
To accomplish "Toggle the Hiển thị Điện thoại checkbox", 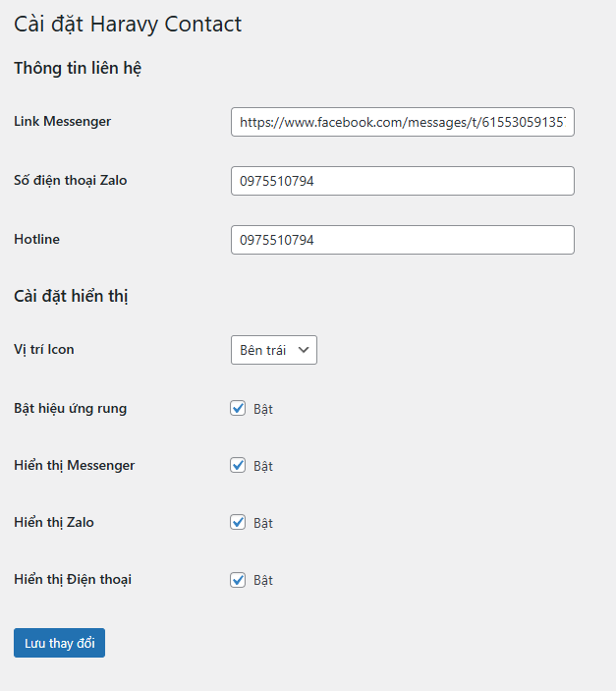I will pyautogui.click(x=238, y=580).
